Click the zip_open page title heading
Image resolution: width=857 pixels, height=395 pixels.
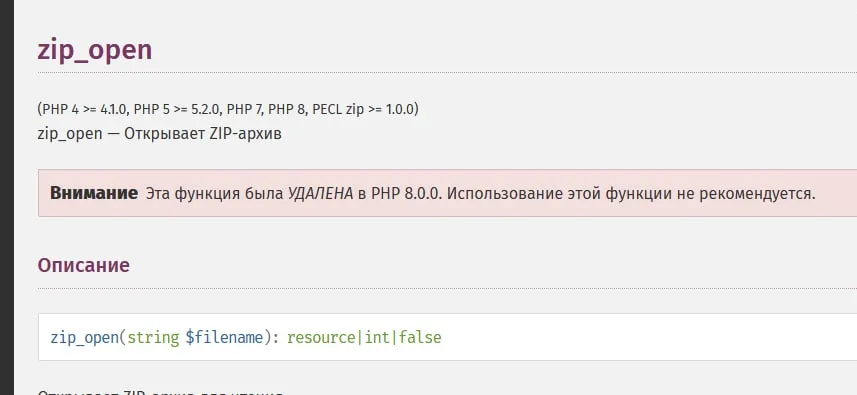tap(95, 50)
